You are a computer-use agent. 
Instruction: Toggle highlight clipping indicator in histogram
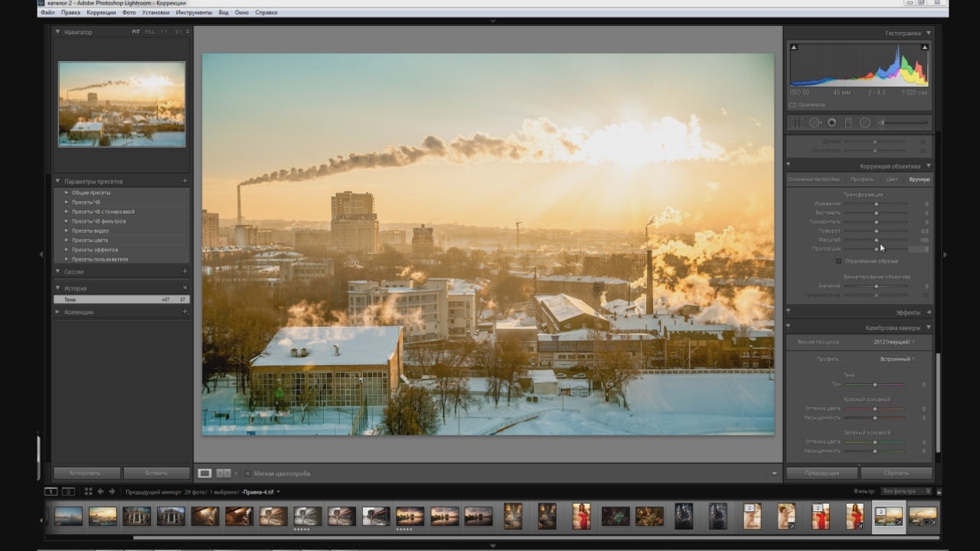924,47
